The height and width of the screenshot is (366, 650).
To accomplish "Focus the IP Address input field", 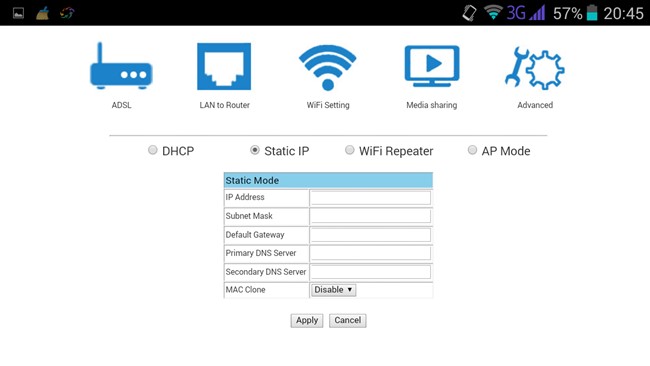I will pyautogui.click(x=371, y=198).
